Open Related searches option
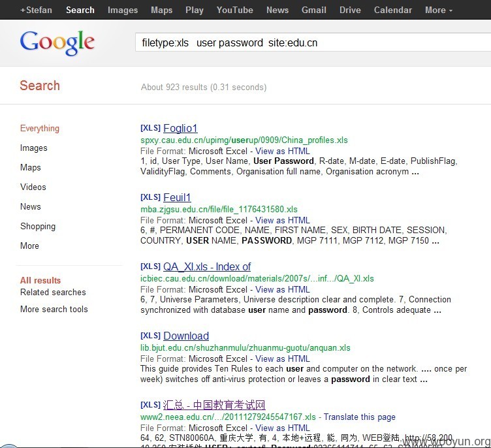Screen dimensions: 491x448 tap(53, 293)
